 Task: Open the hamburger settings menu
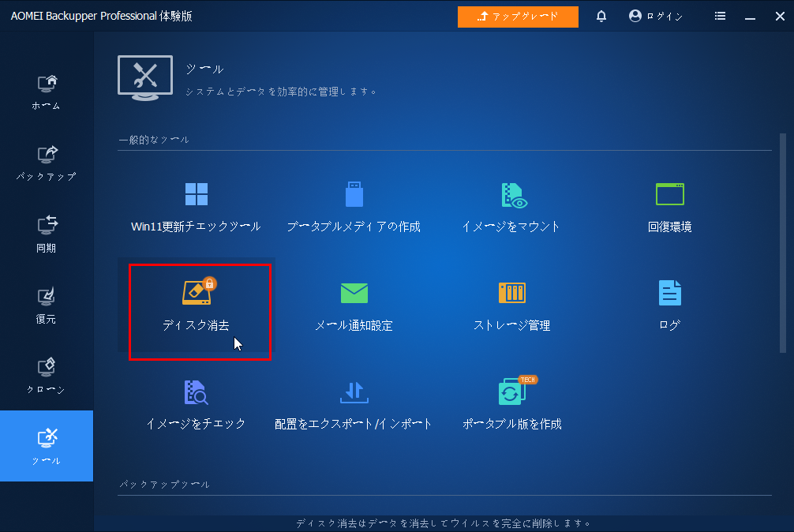720,17
